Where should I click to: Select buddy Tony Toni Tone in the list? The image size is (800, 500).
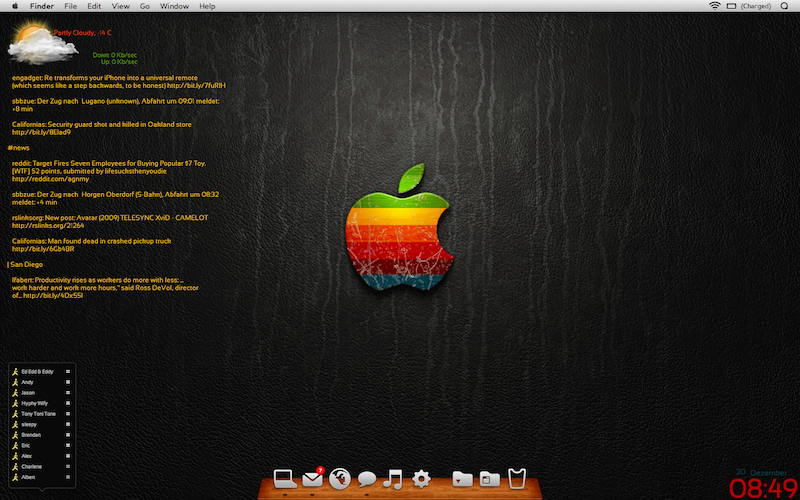pyautogui.click(x=39, y=414)
